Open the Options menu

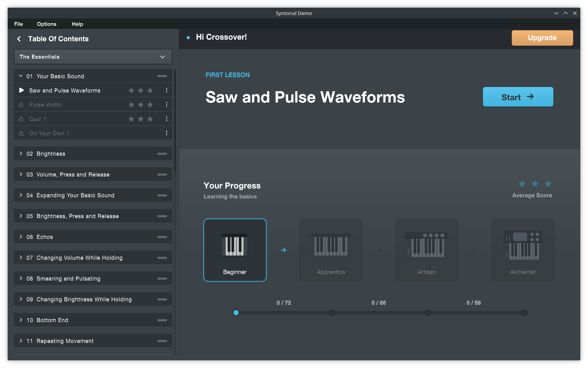[x=46, y=24]
